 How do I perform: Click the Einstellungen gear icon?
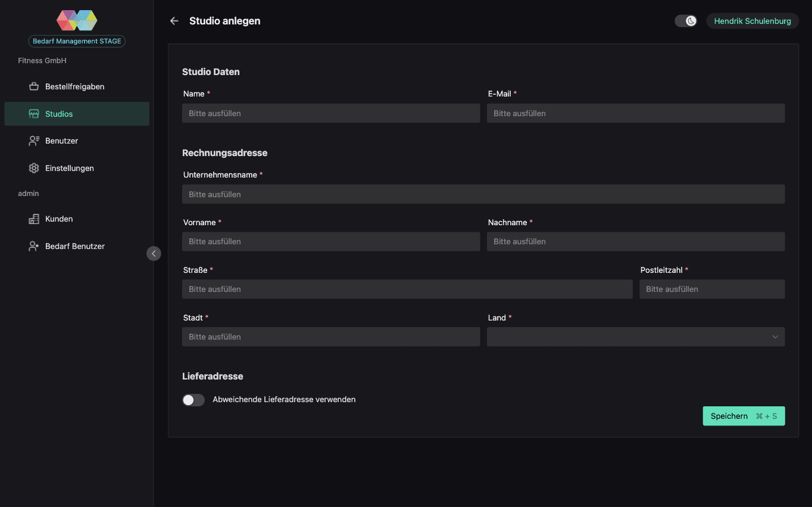click(34, 168)
